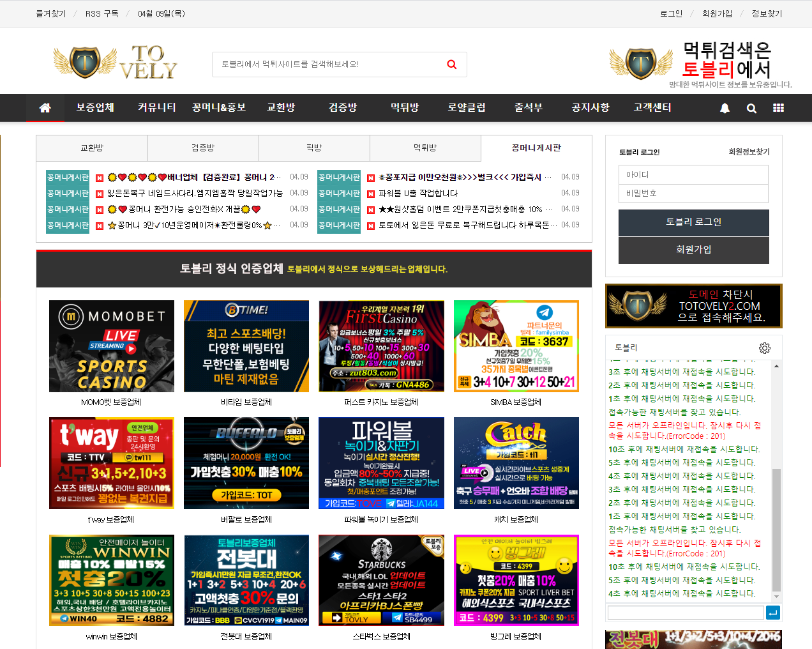The width and height of the screenshot is (812, 649).
Task: Open chat settings gear icon
Action: (765, 347)
